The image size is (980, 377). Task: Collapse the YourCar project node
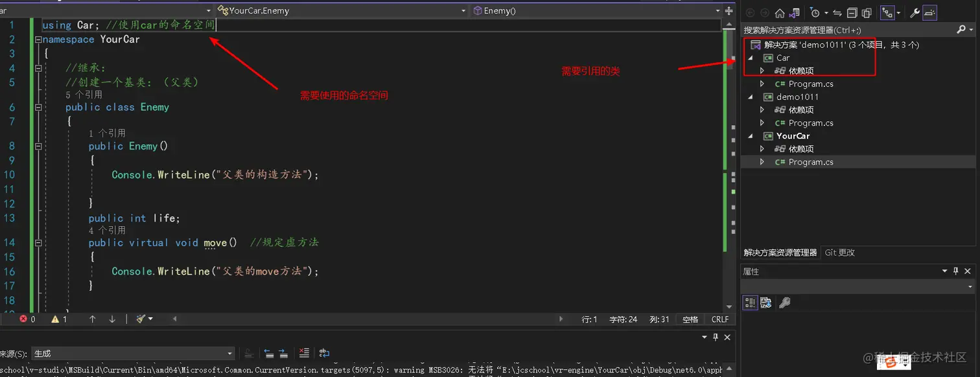coord(751,136)
